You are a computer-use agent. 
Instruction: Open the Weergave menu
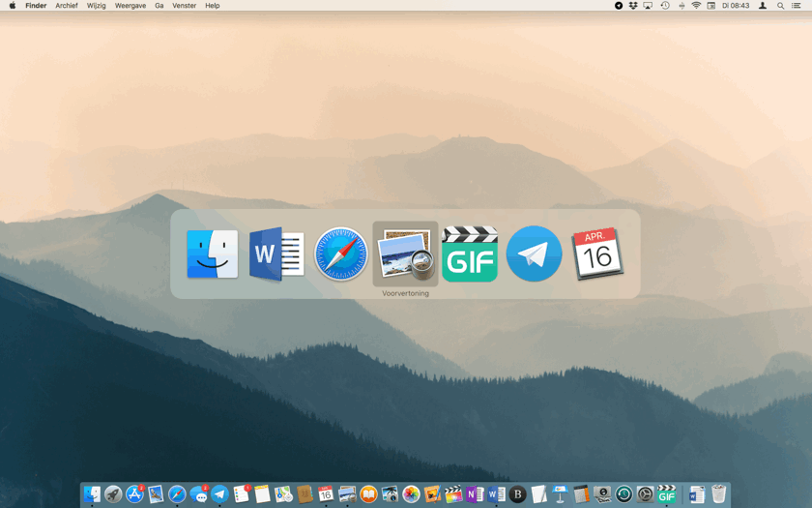click(130, 6)
